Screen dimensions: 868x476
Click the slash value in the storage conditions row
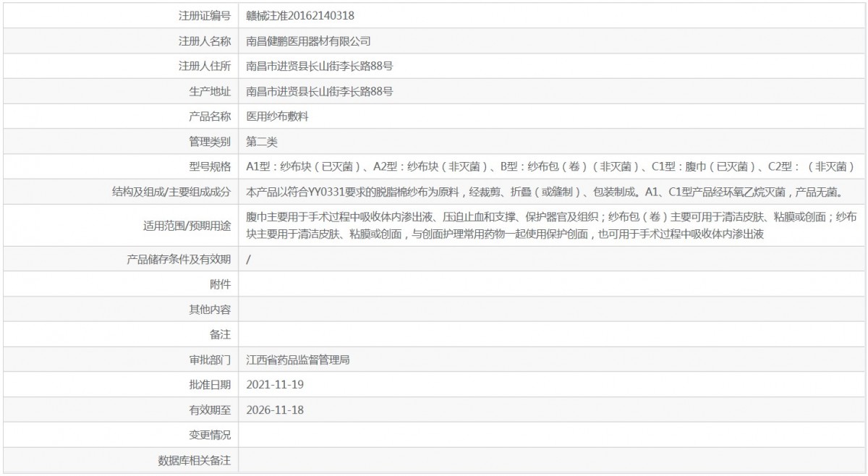coord(249,260)
